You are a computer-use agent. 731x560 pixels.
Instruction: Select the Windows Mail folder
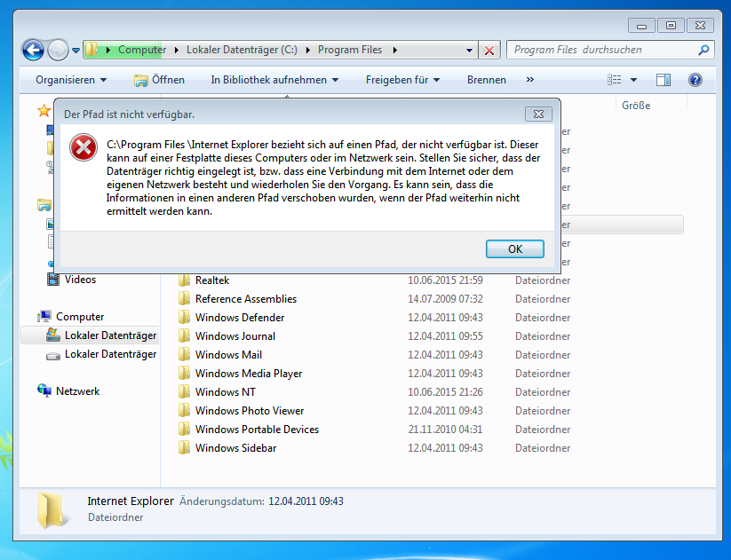(228, 355)
